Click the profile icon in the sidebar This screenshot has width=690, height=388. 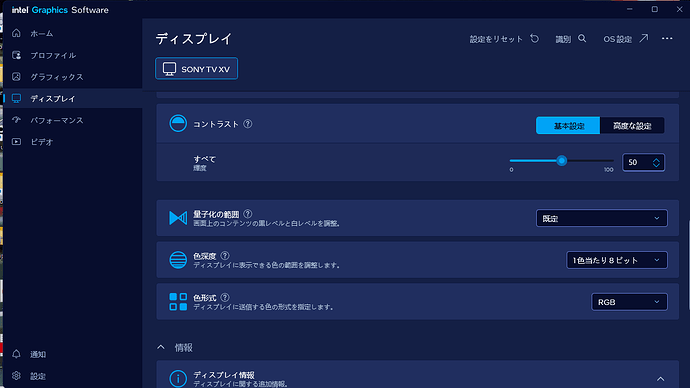coord(16,55)
